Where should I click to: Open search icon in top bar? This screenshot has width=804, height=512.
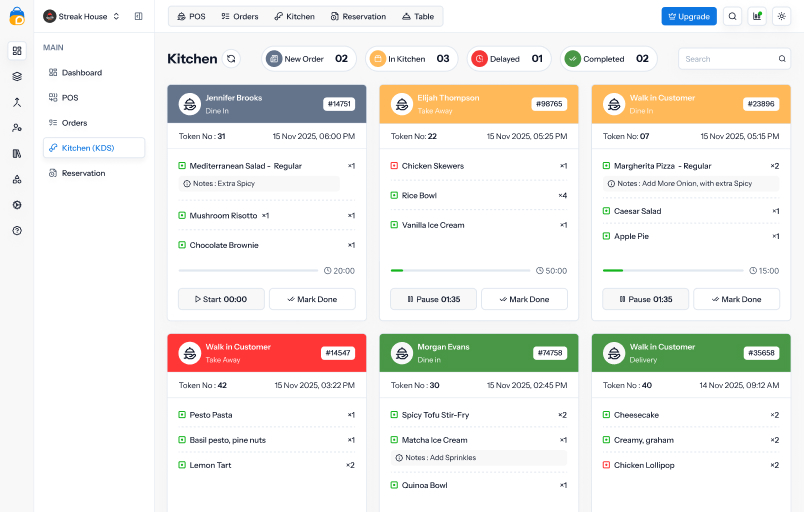pos(733,16)
